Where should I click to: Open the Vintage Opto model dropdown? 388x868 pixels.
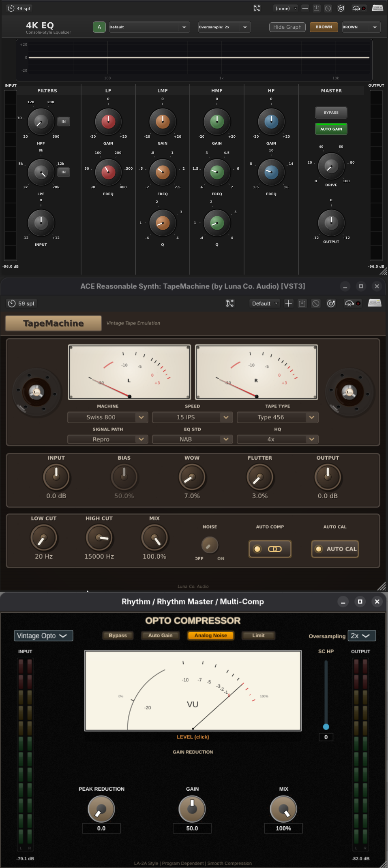point(43,636)
